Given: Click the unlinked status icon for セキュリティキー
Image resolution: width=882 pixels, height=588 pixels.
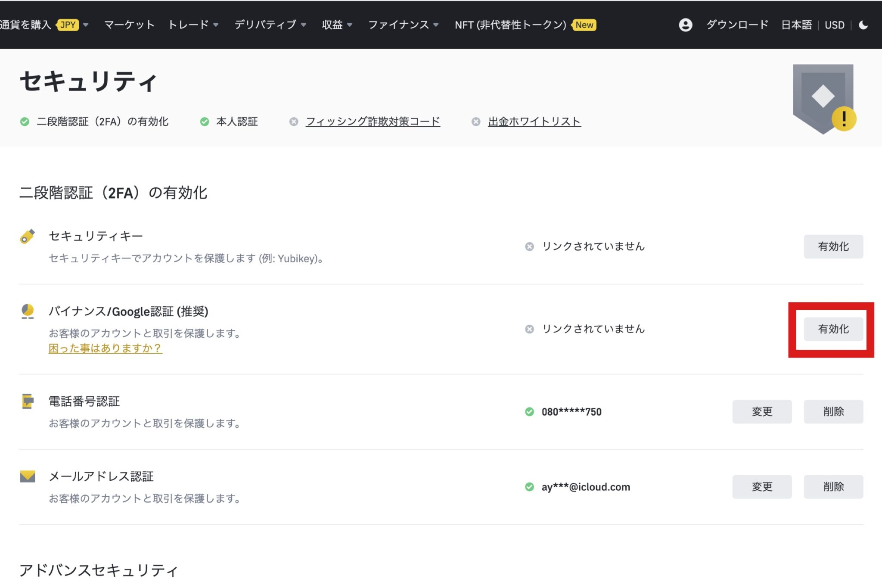Looking at the screenshot, I should point(529,246).
